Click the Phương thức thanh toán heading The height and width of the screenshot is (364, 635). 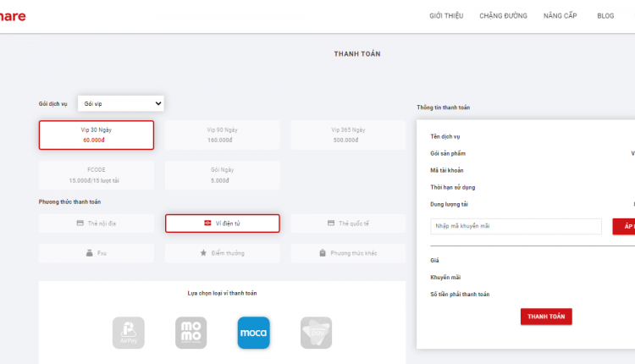coord(69,201)
